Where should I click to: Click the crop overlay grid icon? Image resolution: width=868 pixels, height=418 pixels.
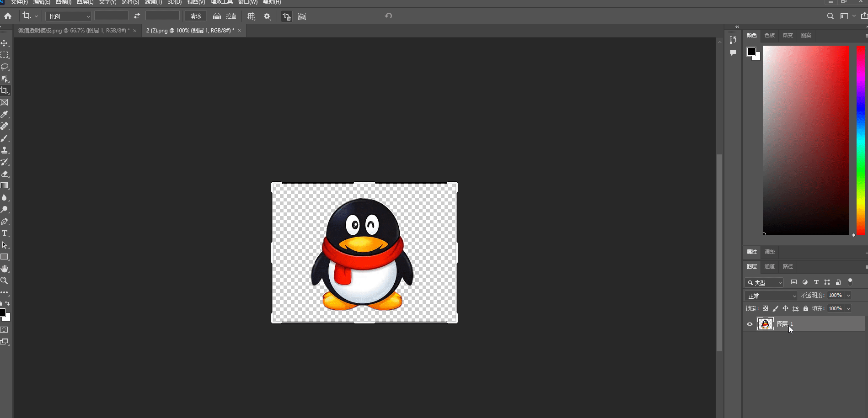[251, 16]
